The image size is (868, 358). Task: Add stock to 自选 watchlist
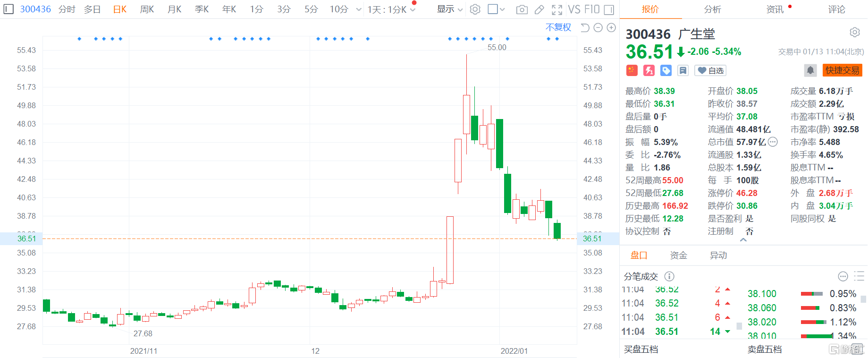click(x=710, y=70)
